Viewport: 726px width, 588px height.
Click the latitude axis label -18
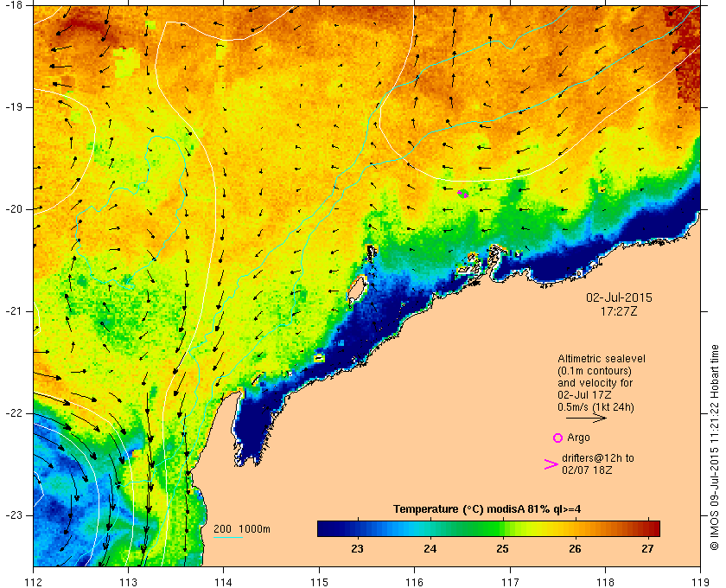(13, 5)
